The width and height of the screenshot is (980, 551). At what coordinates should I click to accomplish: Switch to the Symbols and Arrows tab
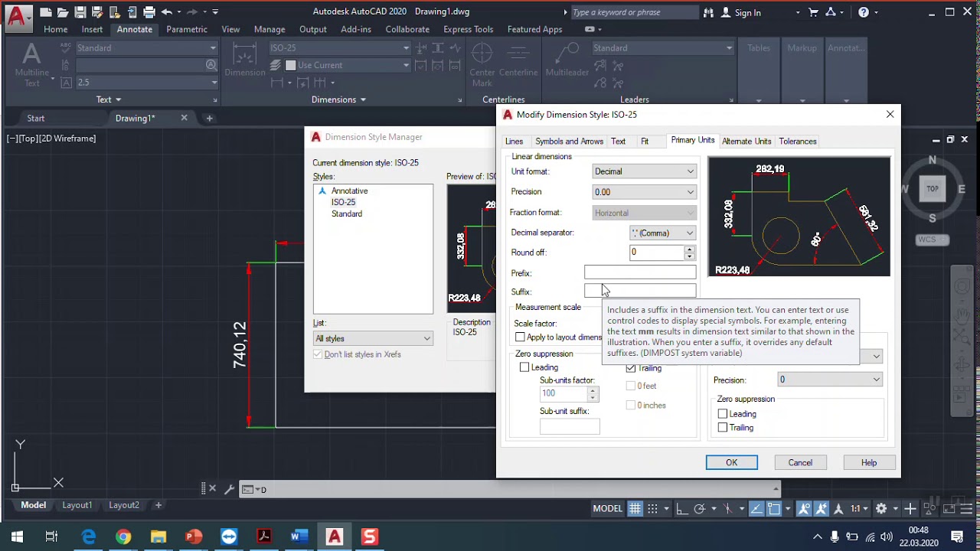(x=569, y=142)
